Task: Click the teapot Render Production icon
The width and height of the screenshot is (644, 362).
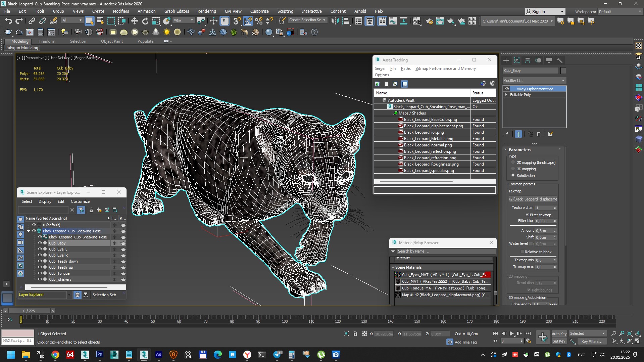Action: (451, 21)
